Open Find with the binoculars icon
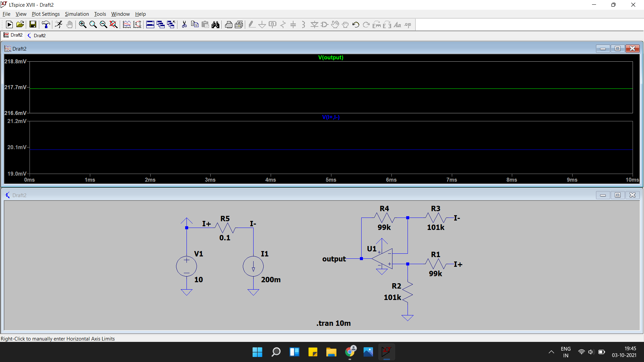The height and width of the screenshot is (362, 644). tap(216, 24)
